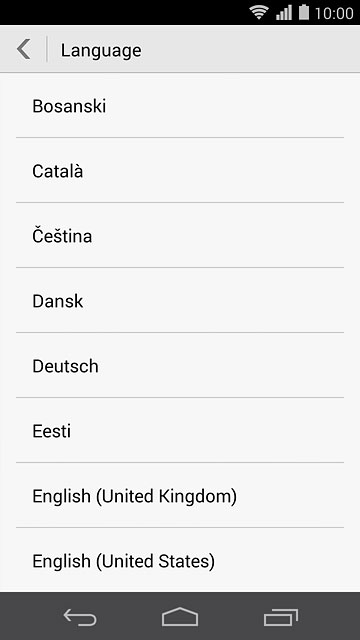Image resolution: width=360 pixels, height=640 pixels.
Task: Pick Dansk in the language list
Action: pyautogui.click(x=180, y=300)
